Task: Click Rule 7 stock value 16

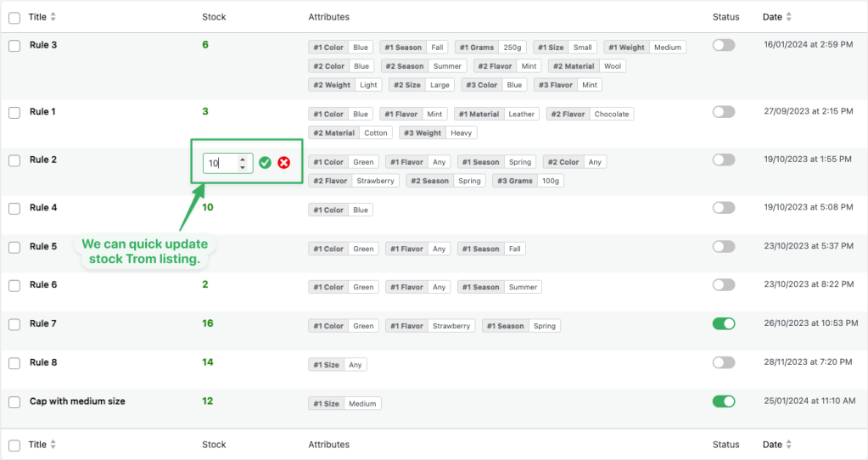Action: click(x=208, y=323)
